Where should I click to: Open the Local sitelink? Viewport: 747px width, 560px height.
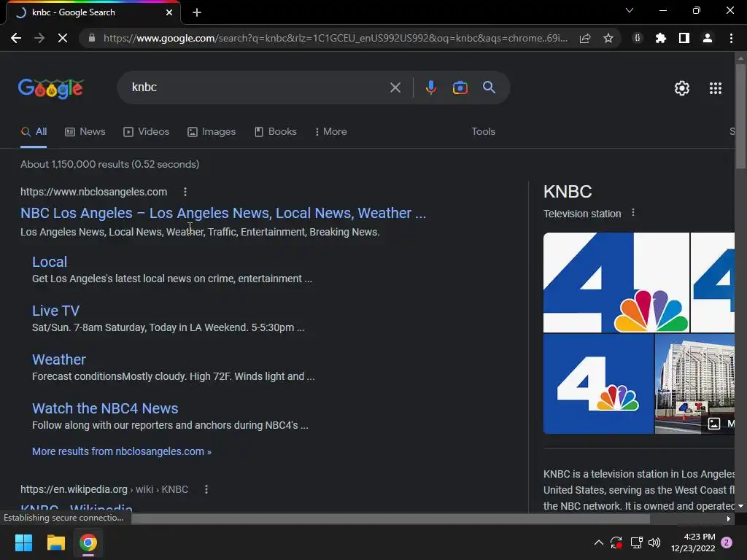[50, 262]
